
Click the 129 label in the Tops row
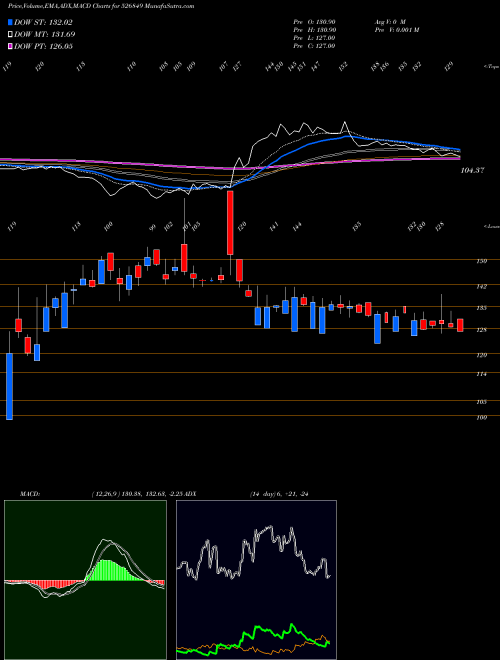click(x=450, y=66)
